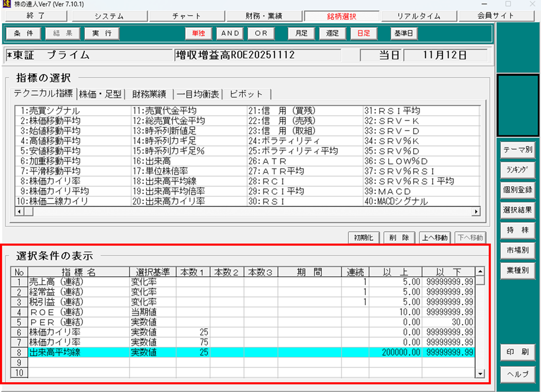Switch to 一目均衡表 tab
This screenshot has width=541, height=392.
click(198, 94)
